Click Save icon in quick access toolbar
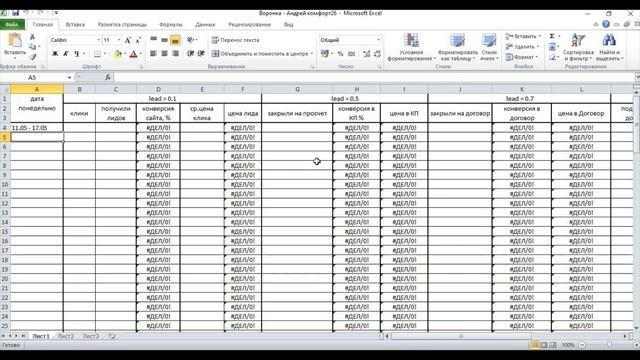Image resolution: width=640 pixels, height=360 pixels. pyautogui.click(x=16, y=13)
